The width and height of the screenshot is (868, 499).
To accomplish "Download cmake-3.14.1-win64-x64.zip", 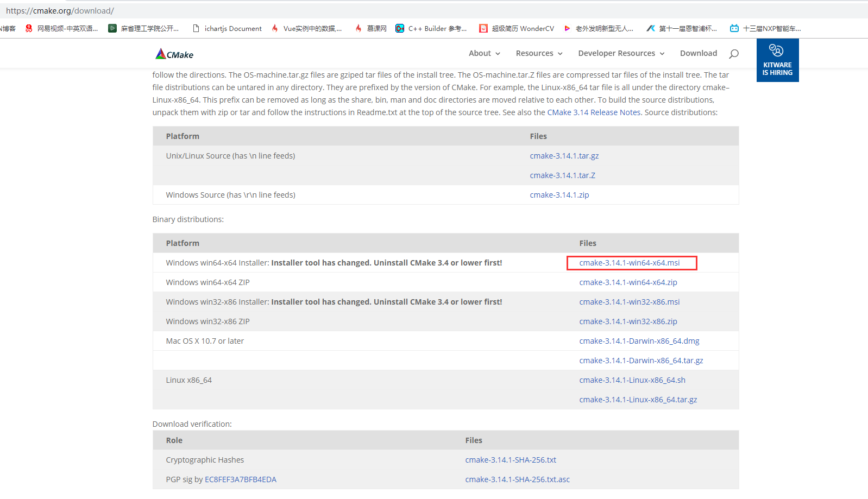I will pos(628,282).
